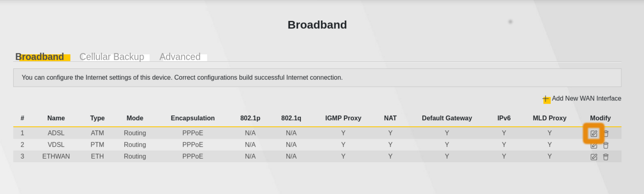The height and width of the screenshot is (194, 644).
Task: Click the Name column header
Action: click(56, 118)
